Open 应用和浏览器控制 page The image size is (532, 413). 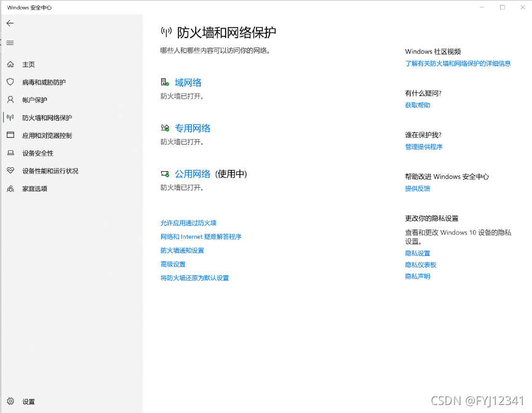coord(47,135)
